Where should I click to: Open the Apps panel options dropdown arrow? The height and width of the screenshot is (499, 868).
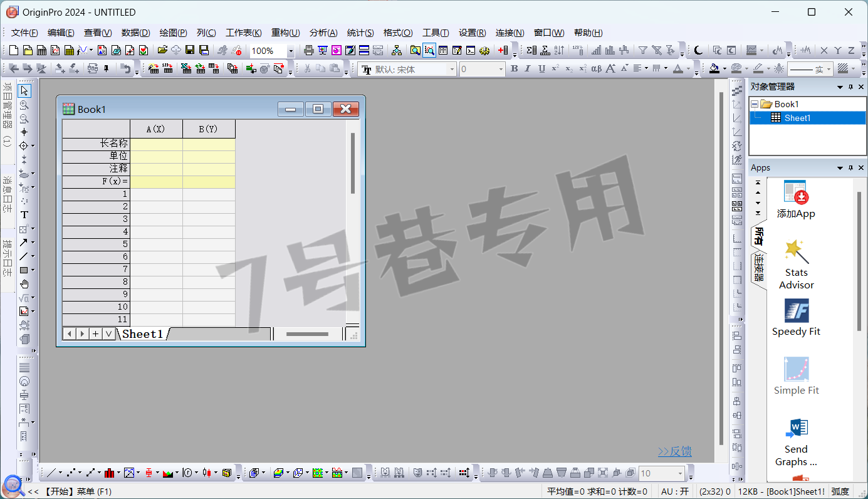coord(840,168)
